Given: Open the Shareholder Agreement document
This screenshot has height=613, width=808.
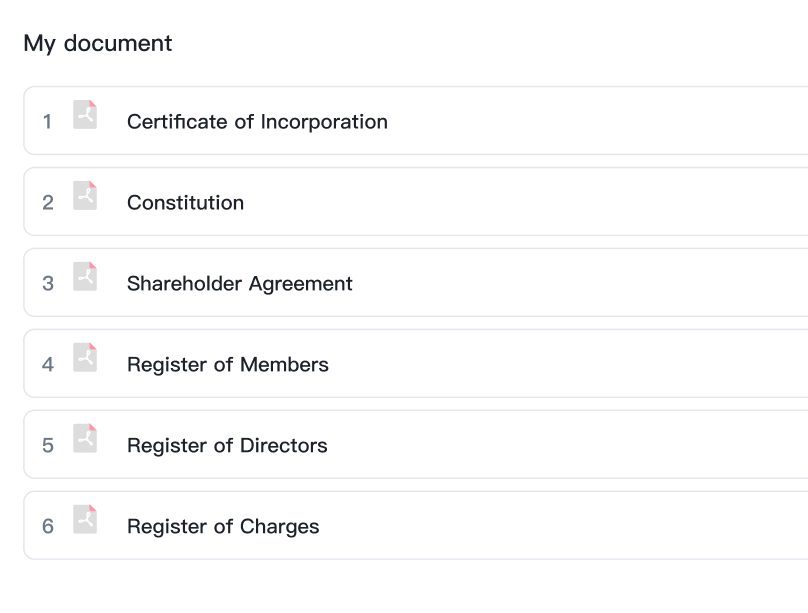Looking at the screenshot, I should [x=240, y=284].
